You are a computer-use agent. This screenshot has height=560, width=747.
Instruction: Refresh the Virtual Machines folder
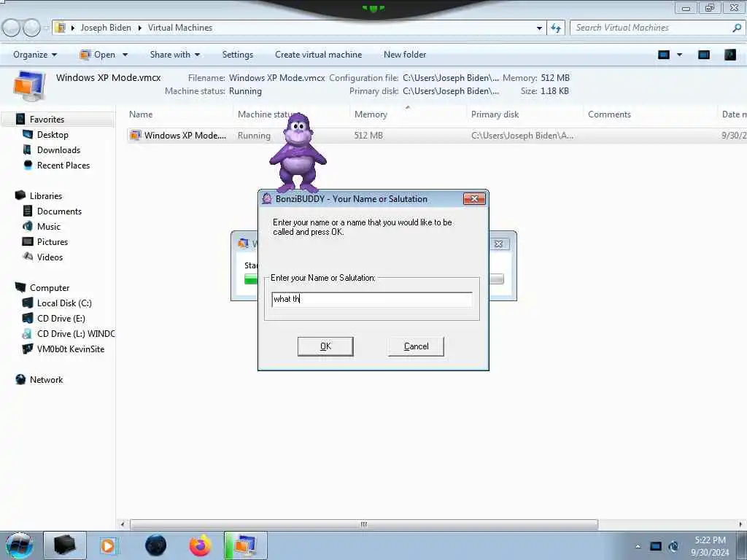(x=556, y=28)
